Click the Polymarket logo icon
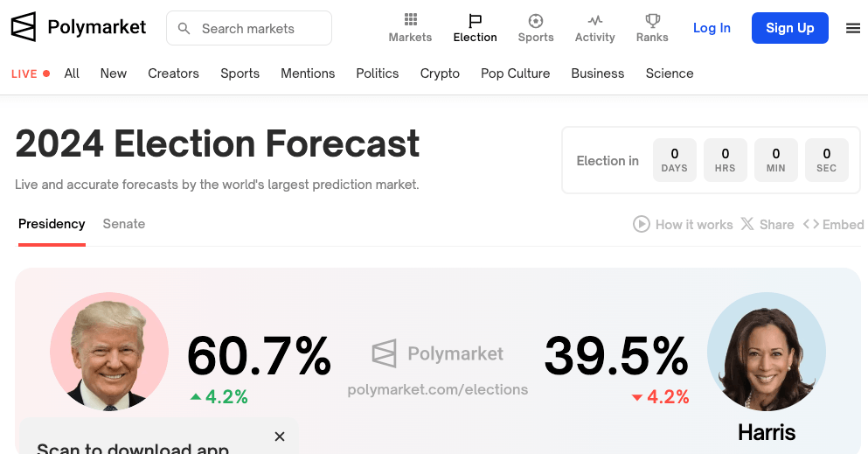 (24, 27)
